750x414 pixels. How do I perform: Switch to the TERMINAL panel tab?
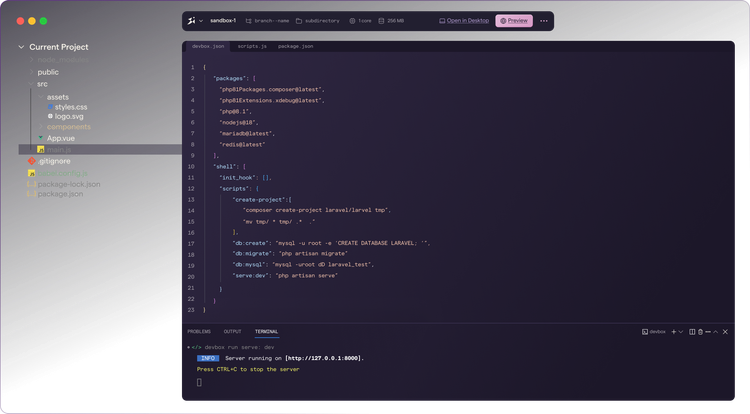tap(266, 331)
